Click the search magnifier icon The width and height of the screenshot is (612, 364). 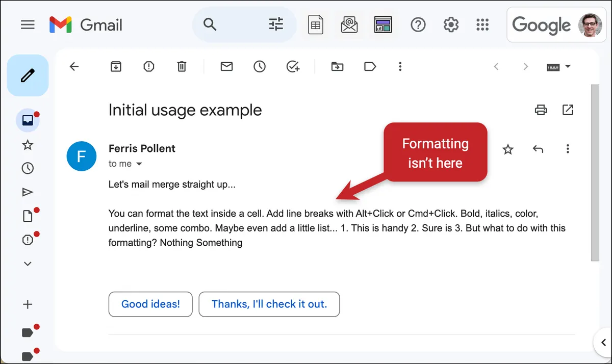click(210, 24)
